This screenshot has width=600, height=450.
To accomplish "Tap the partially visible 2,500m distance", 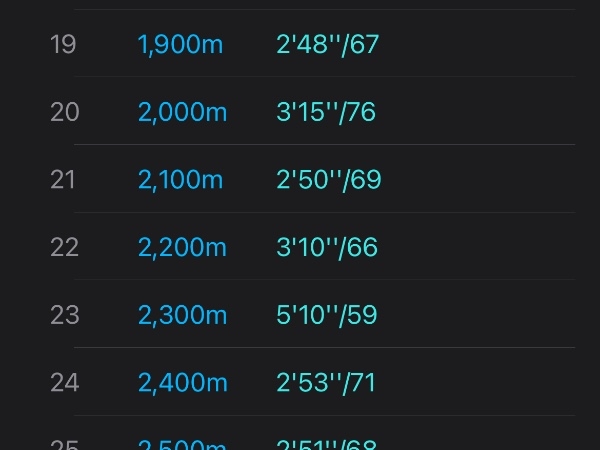I will pos(182,445).
